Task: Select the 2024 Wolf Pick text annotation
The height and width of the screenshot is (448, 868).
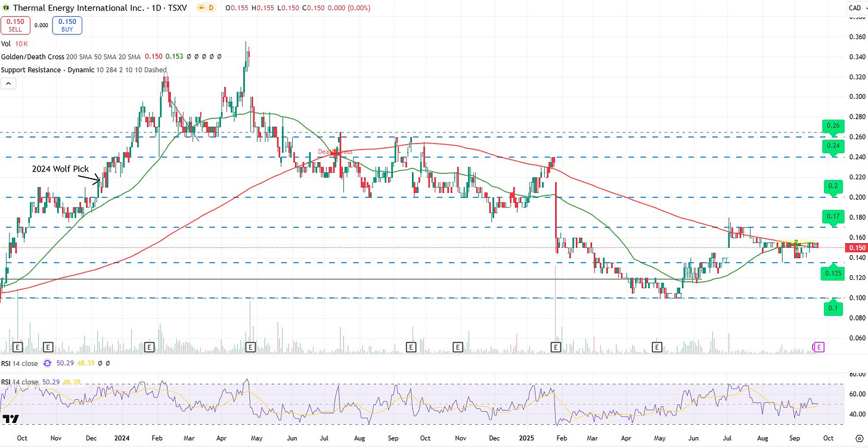Action: pyautogui.click(x=60, y=169)
